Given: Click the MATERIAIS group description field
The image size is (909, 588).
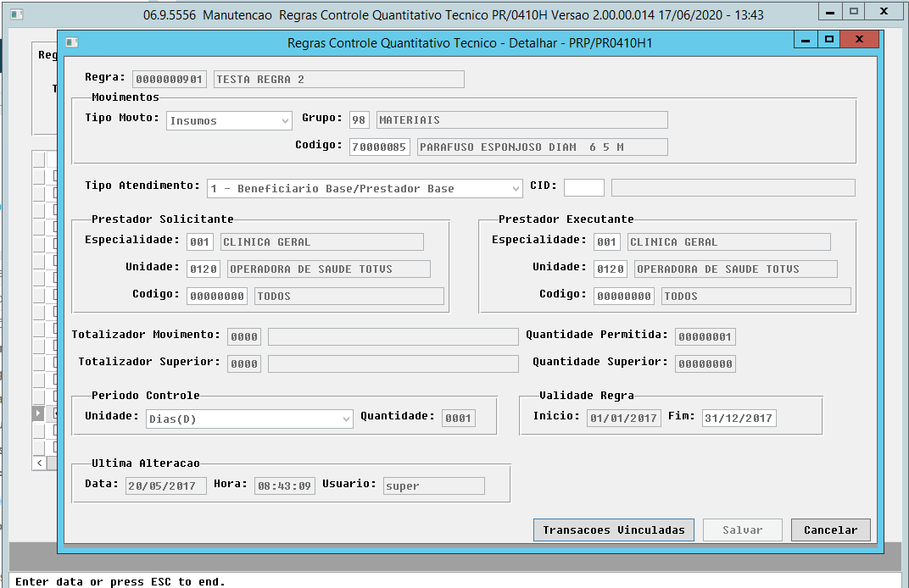Looking at the screenshot, I should [522, 120].
